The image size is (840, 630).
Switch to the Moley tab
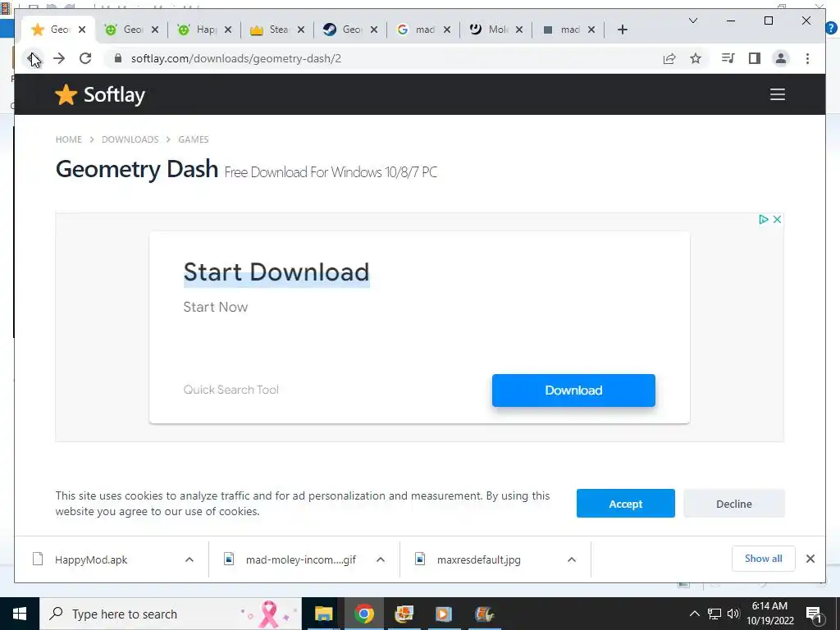(496, 30)
